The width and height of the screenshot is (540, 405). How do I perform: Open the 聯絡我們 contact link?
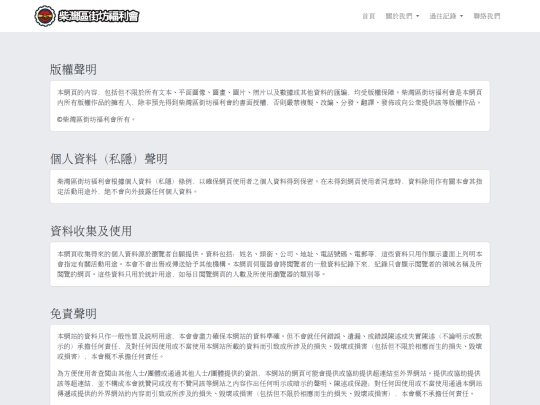coord(487,16)
